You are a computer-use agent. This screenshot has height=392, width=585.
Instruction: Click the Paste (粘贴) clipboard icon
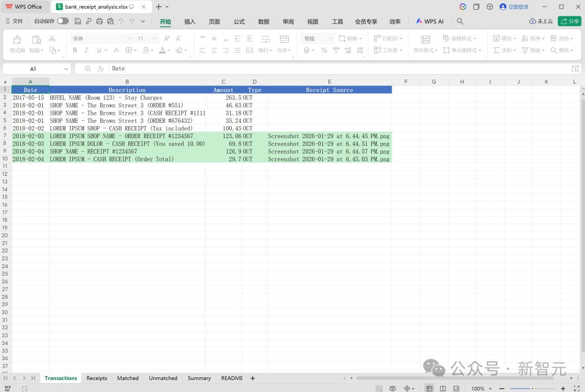[x=36, y=39]
